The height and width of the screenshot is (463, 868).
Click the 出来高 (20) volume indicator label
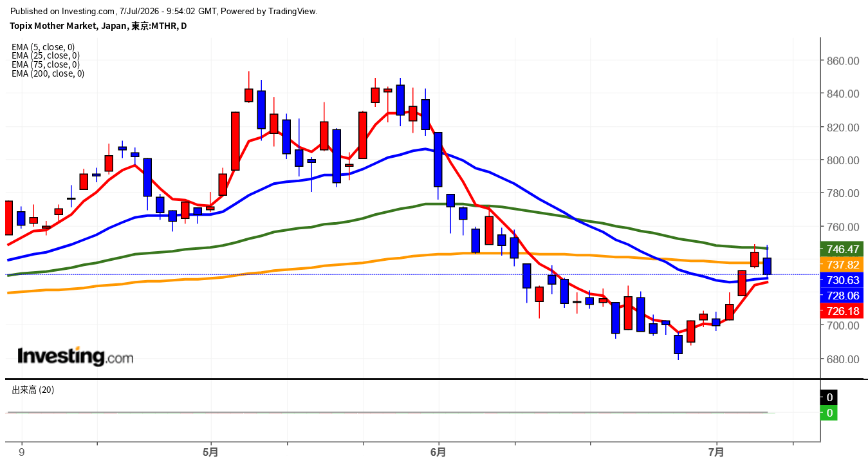[x=33, y=390]
